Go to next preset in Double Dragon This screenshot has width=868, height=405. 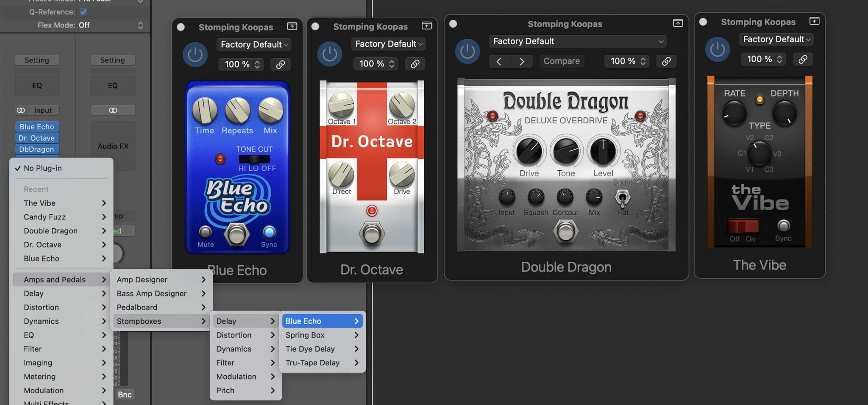point(522,61)
